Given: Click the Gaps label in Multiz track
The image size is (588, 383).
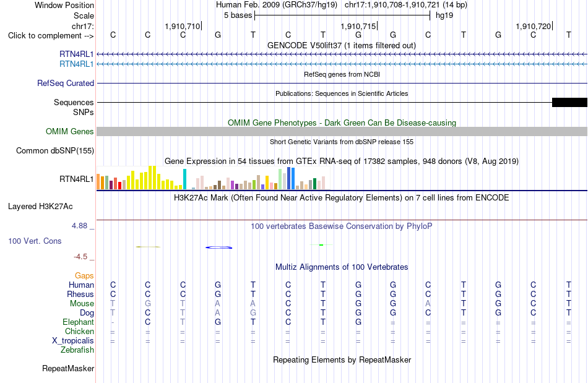Looking at the screenshot, I should [84, 276].
